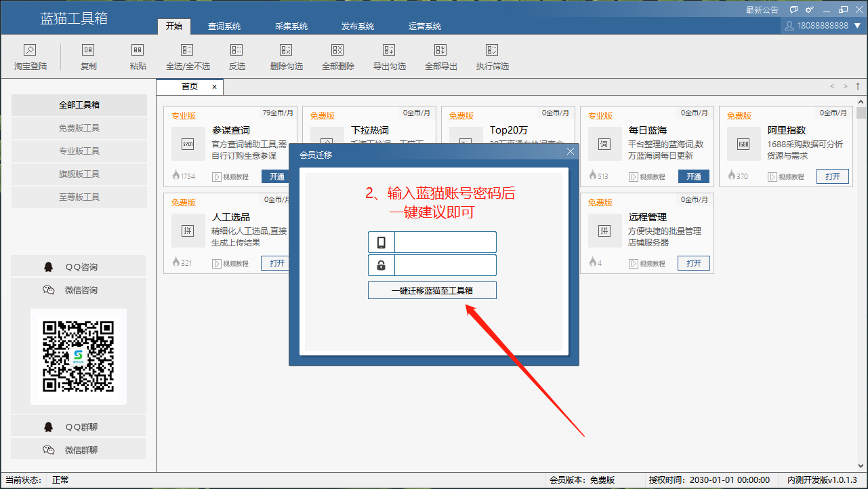Click the 全部导出 toolbar icon

coord(440,50)
